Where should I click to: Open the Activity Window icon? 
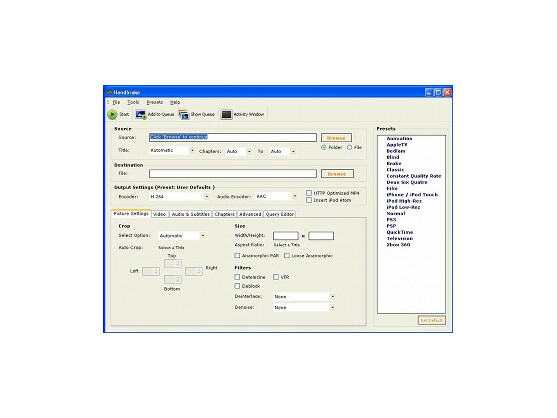pos(226,114)
